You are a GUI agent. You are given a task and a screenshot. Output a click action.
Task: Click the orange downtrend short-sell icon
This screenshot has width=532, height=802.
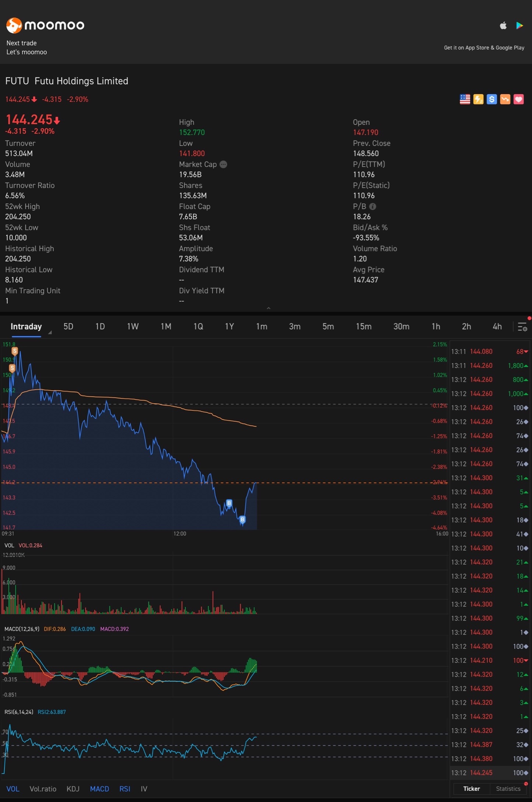505,99
